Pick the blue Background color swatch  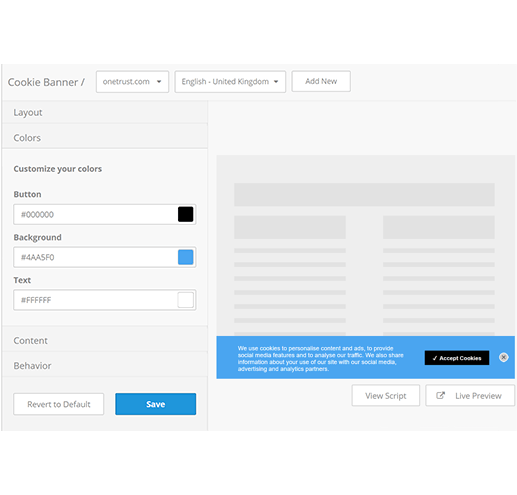186,257
